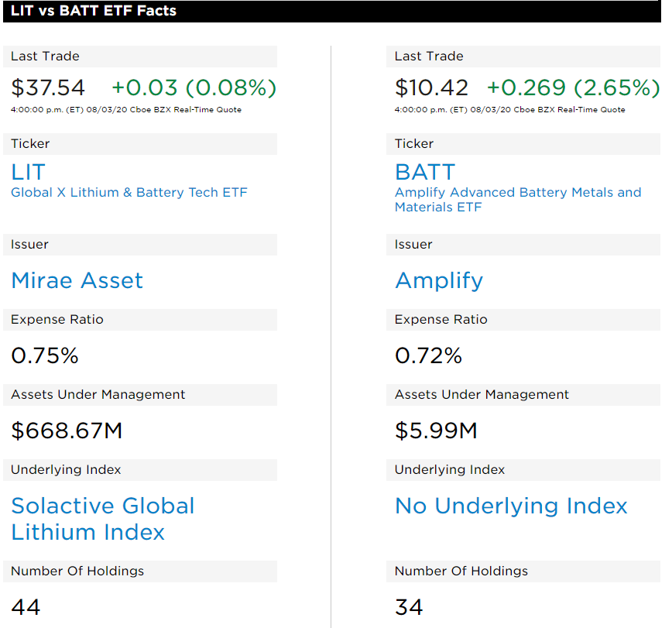Open Global X Lithium & Battery Tech ETF link

coord(129,193)
